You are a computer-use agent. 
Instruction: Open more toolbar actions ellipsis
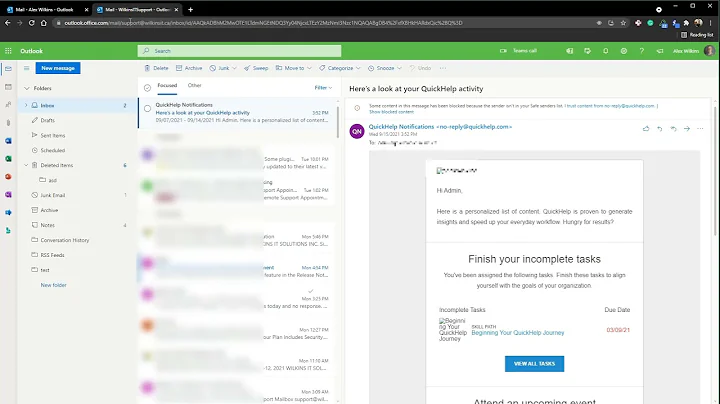pyautogui.click(x=443, y=68)
